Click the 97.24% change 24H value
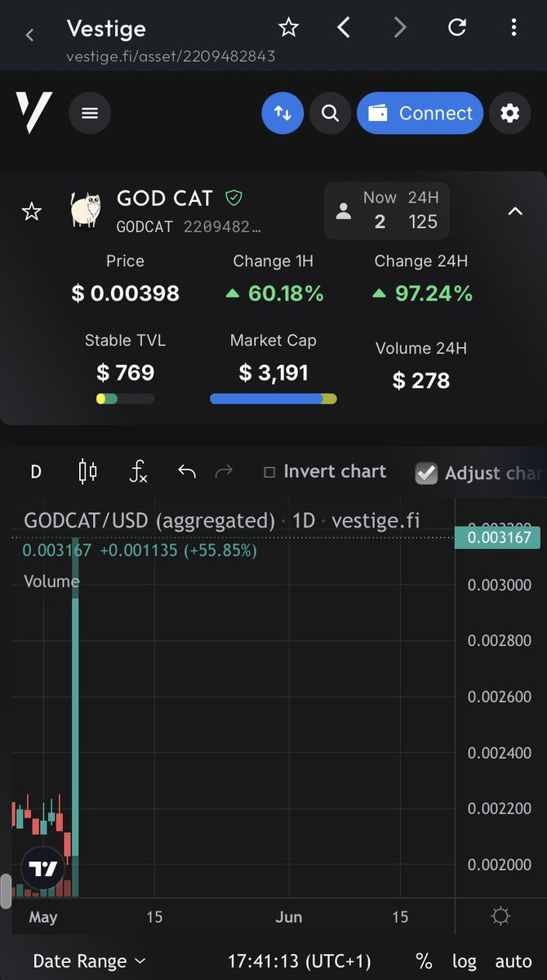 tap(422, 293)
